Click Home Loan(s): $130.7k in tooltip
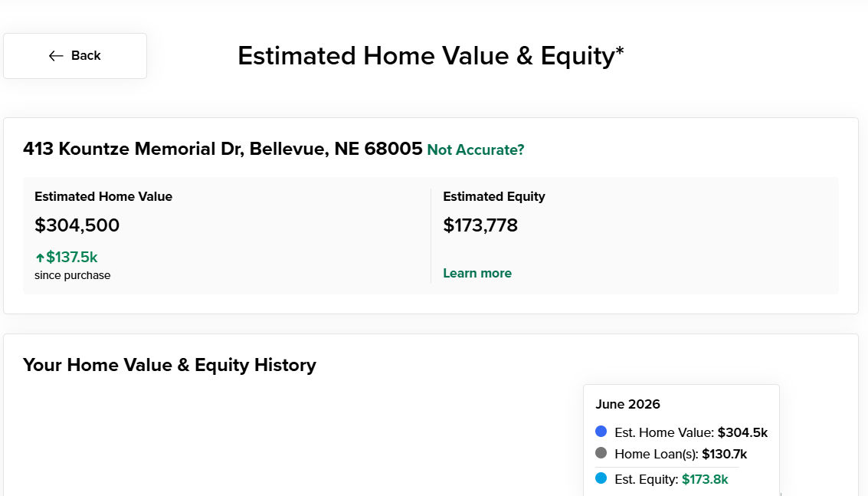Viewport: 868px width, 496px height. 681,454
